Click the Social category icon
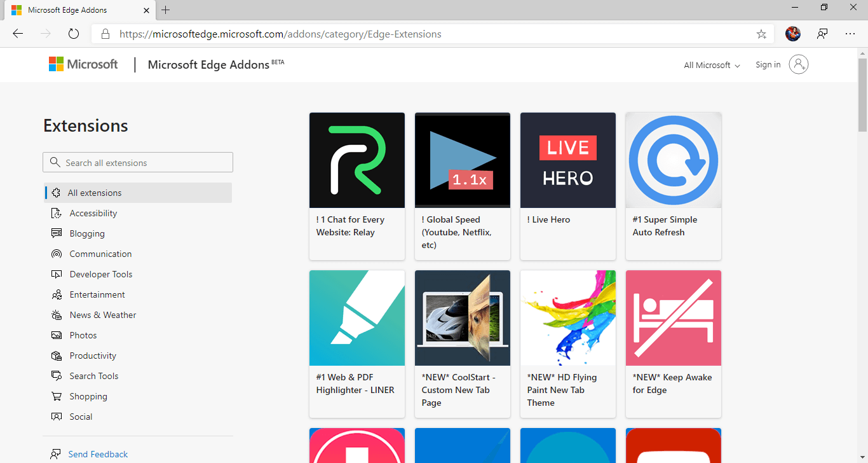The width and height of the screenshot is (868, 463). pyautogui.click(x=57, y=417)
